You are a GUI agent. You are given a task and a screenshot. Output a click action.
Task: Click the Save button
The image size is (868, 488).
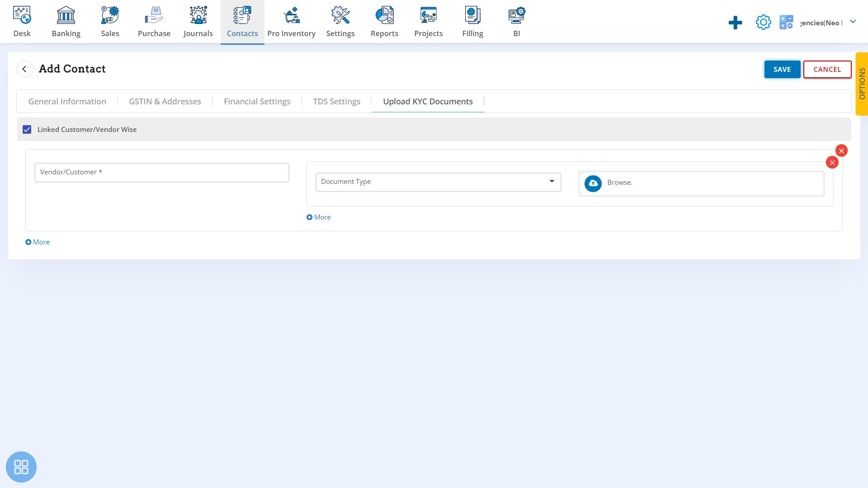click(782, 69)
